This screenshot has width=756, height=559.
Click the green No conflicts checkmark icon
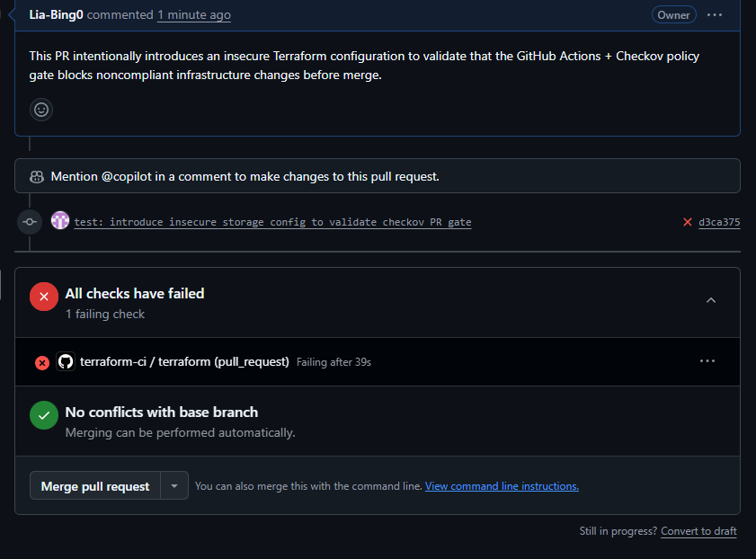tap(44, 415)
